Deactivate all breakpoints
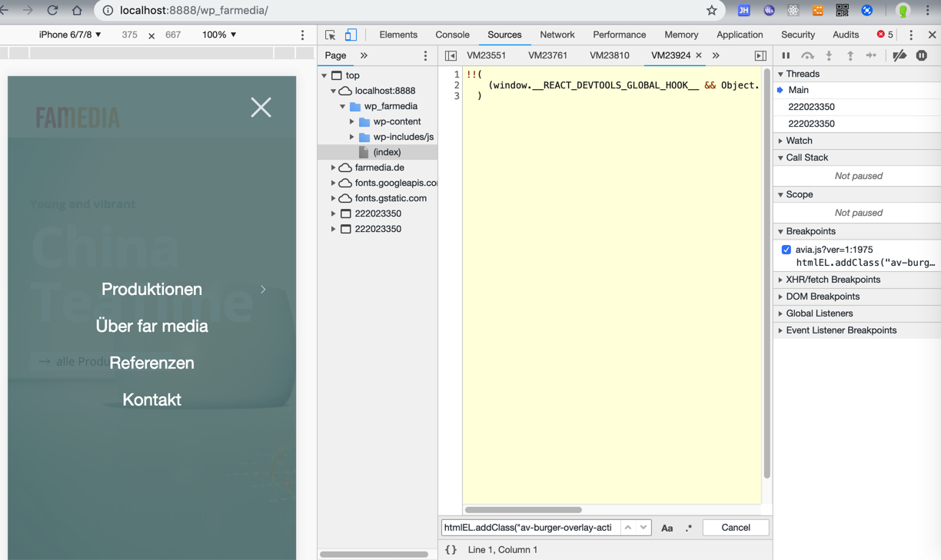Screen dimensions: 941x560 (x=899, y=55)
